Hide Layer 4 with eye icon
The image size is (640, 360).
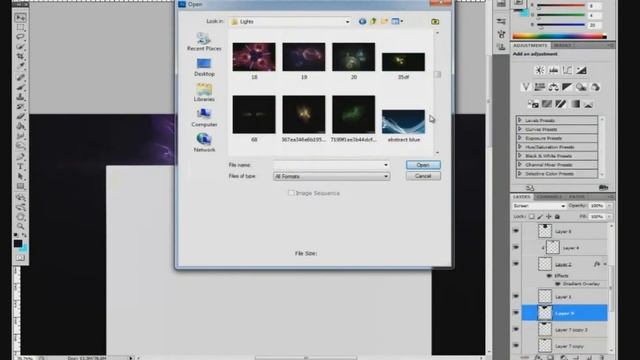(x=516, y=247)
